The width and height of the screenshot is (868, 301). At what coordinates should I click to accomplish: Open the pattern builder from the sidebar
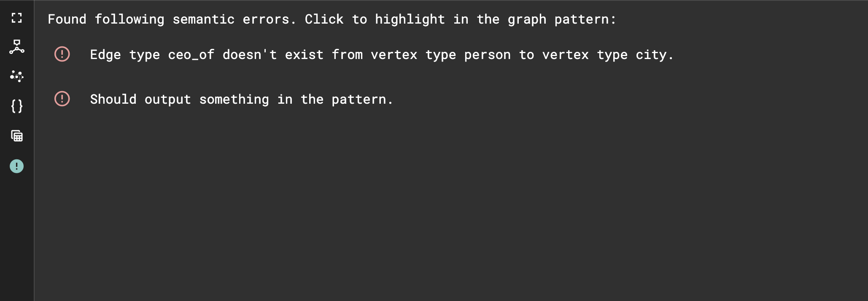16,47
